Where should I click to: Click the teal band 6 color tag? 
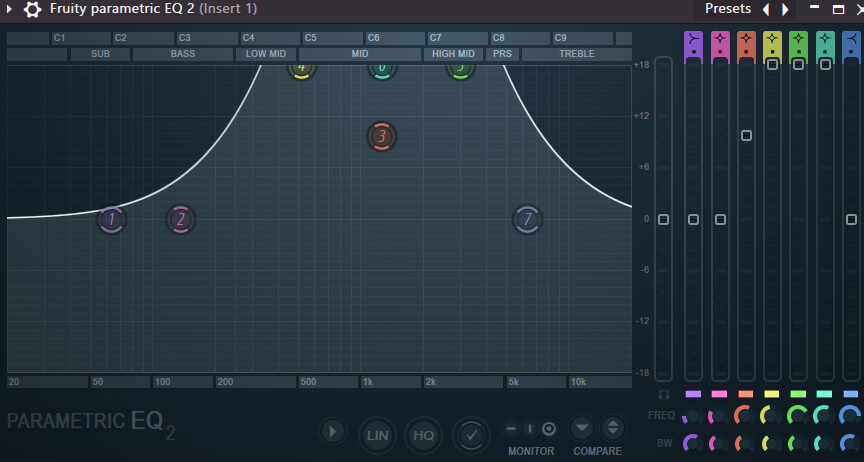pos(824,394)
